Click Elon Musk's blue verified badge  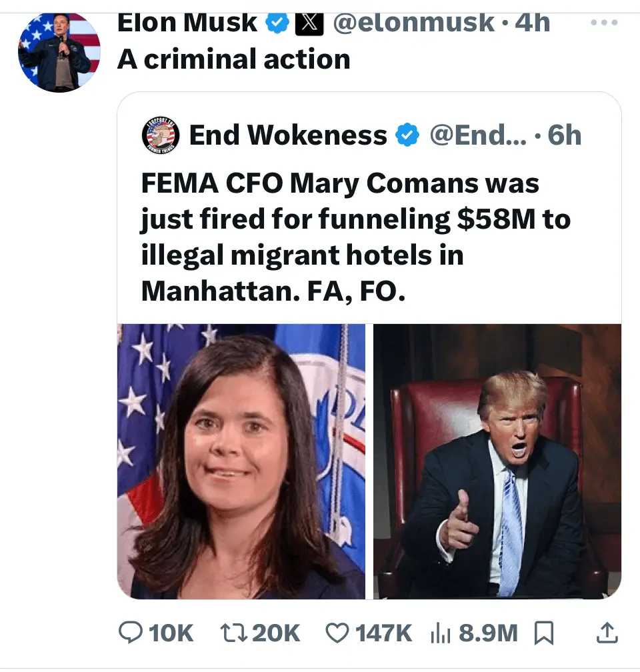coord(277,23)
